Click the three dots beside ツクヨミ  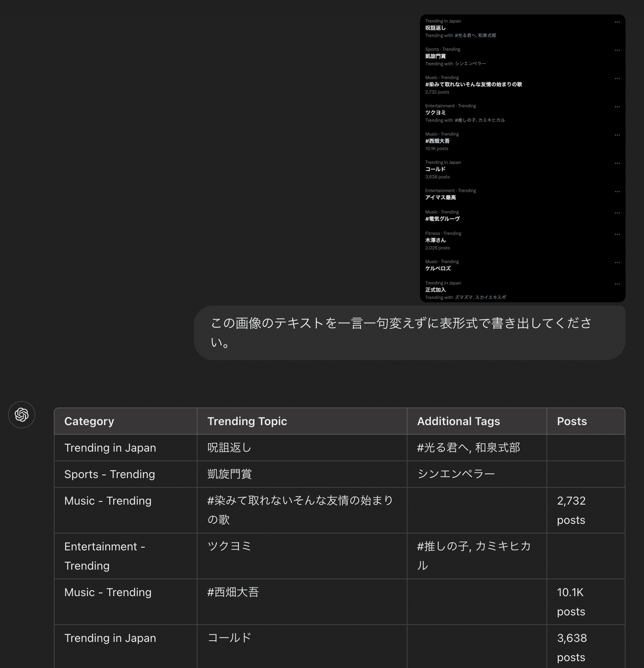pos(617,107)
